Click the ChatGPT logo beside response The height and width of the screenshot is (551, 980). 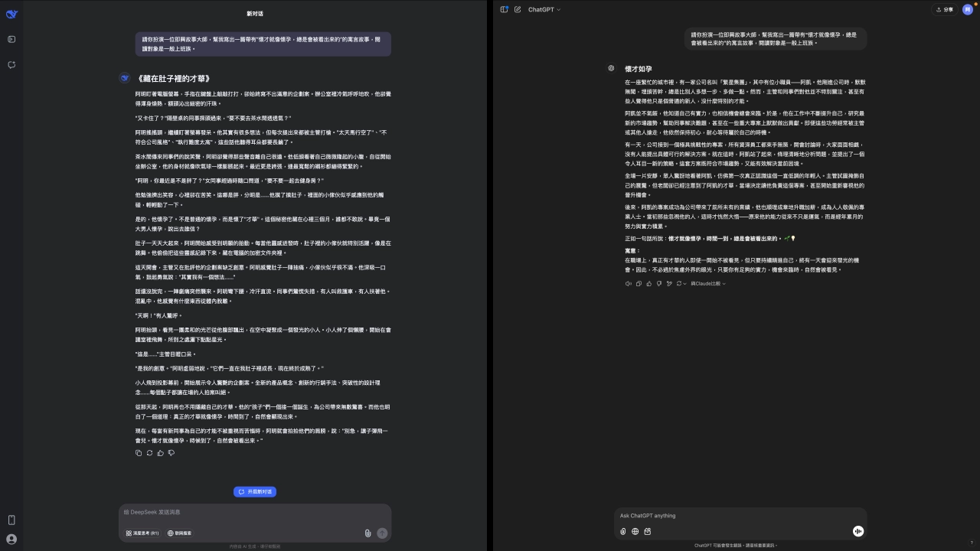(x=611, y=68)
